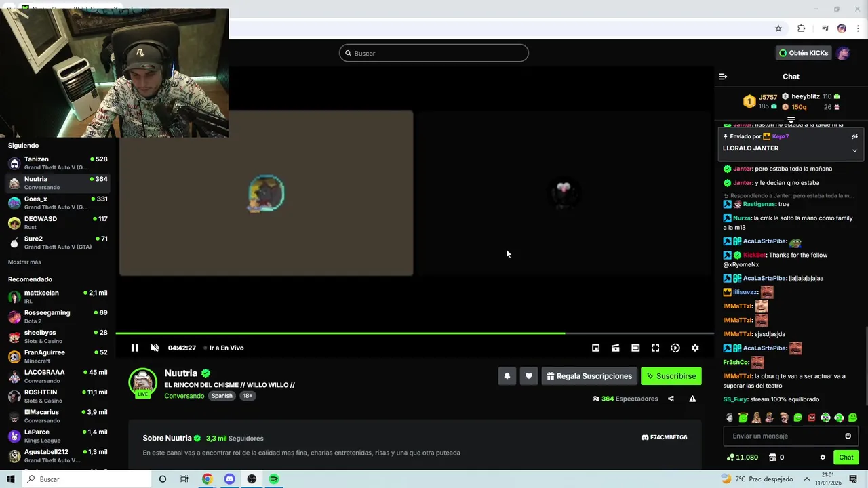Pause the Nuutria live stream
The height and width of the screenshot is (488, 868).
(134, 348)
